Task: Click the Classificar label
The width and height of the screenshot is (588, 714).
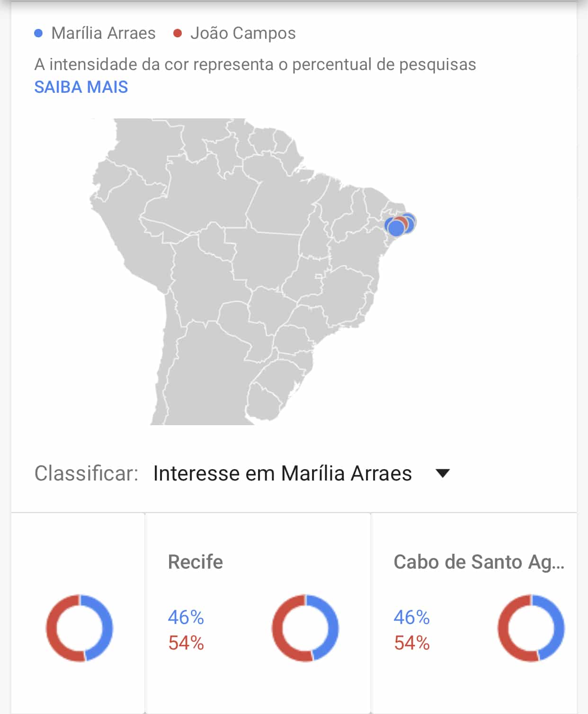Action: click(x=86, y=473)
